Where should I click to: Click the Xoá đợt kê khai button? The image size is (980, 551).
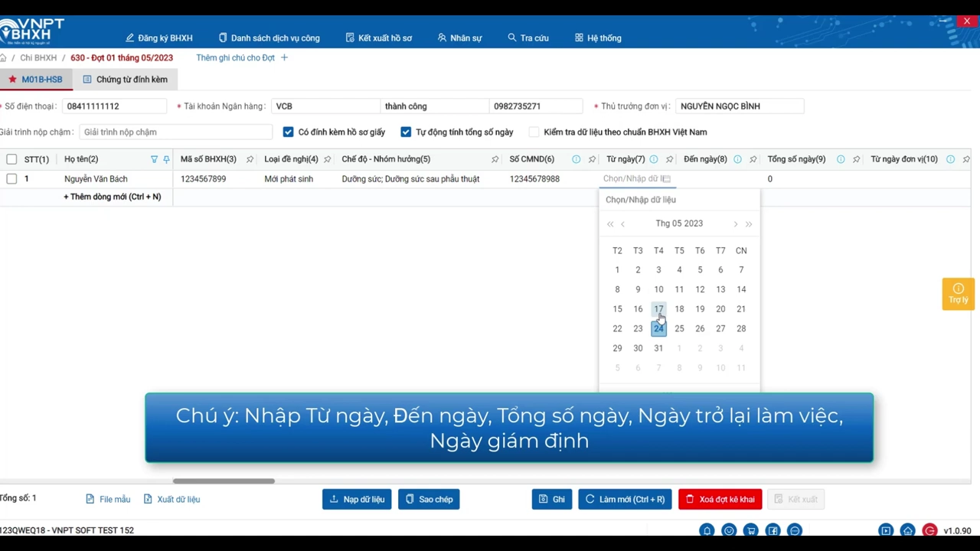click(x=720, y=500)
